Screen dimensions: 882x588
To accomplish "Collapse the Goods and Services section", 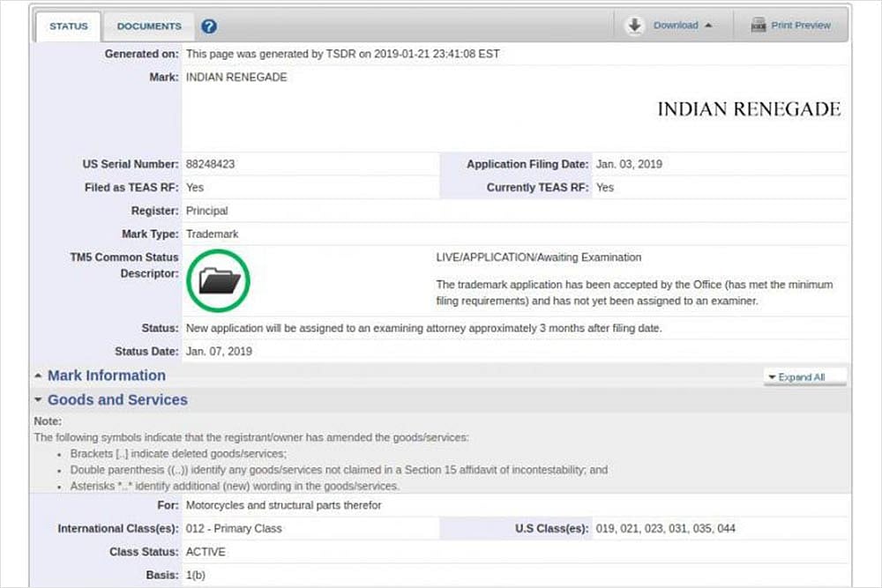I will click(x=117, y=399).
